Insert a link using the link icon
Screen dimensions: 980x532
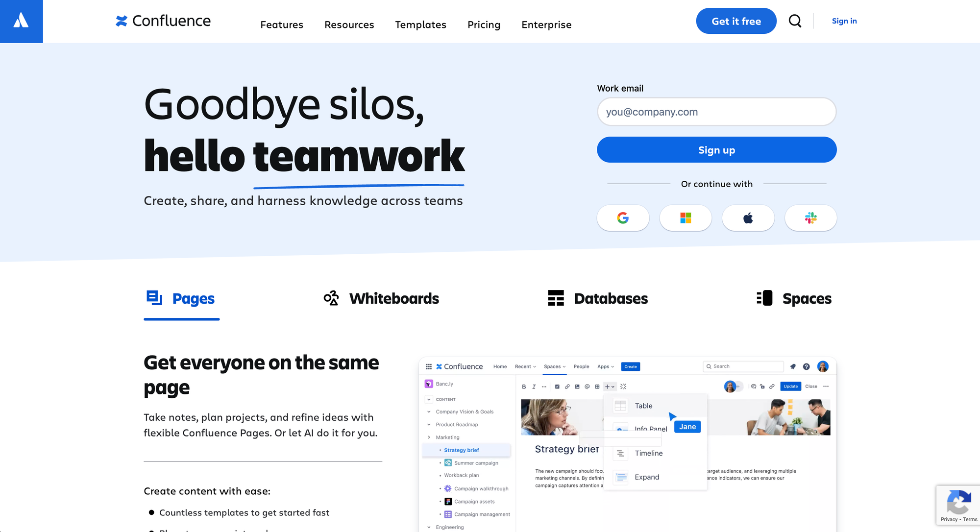(x=567, y=387)
